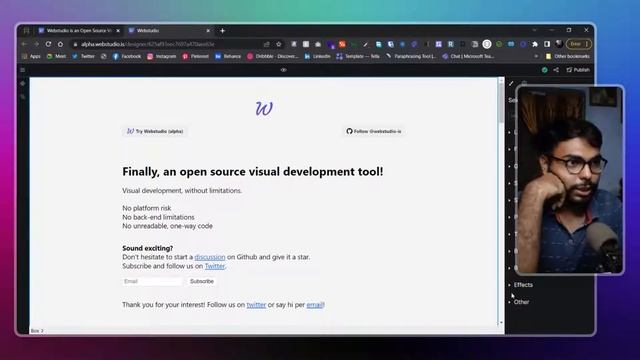Open the Chat Microsoft Teams bookmark
The width and height of the screenshot is (640, 360).
[x=468, y=56]
